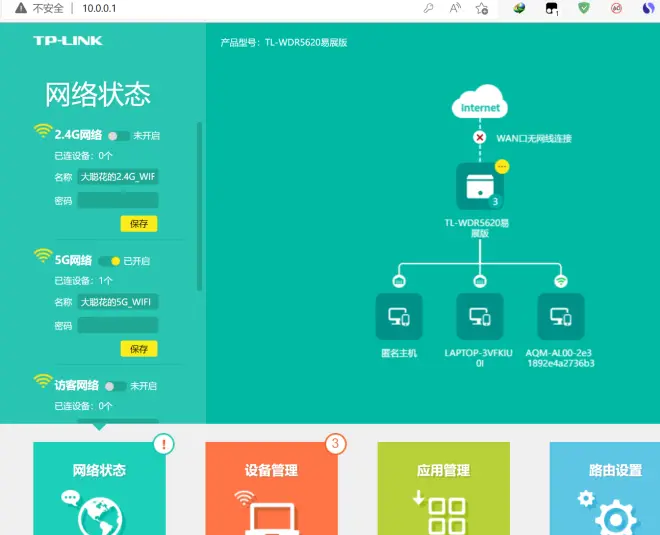Click 2.4G 已连设备: 0个 text

pyautogui.click(x=83, y=156)
